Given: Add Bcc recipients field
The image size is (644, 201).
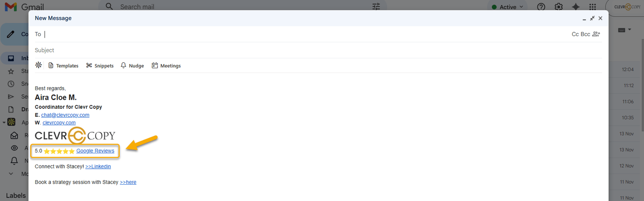Looking at the screenshot, I should point(585,34).
